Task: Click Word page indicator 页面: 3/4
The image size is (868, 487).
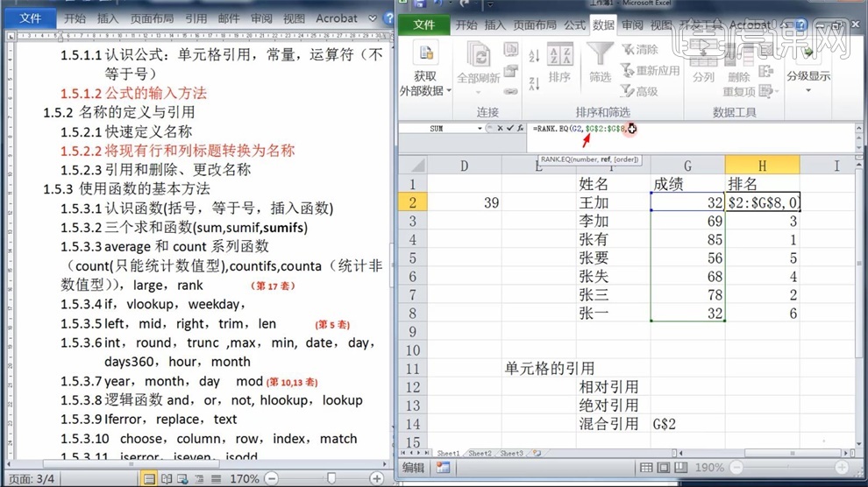Action: pos(31,479)
